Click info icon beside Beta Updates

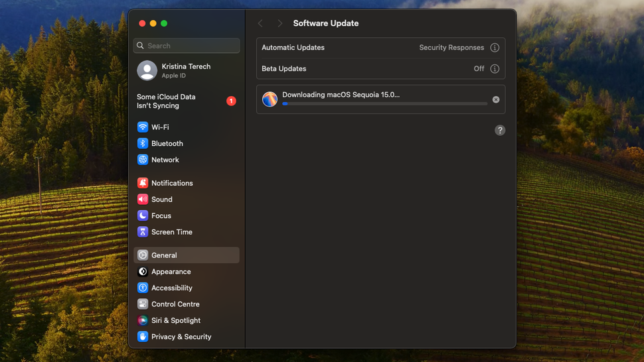click(495, 69)
